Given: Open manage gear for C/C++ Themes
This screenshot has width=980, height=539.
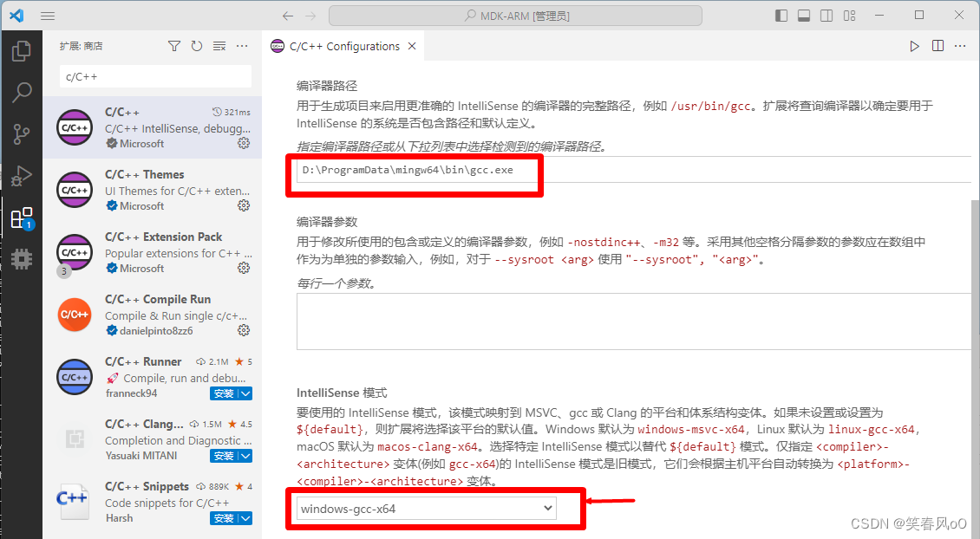Looking at the screenshot, I should (x=244, y=205).
